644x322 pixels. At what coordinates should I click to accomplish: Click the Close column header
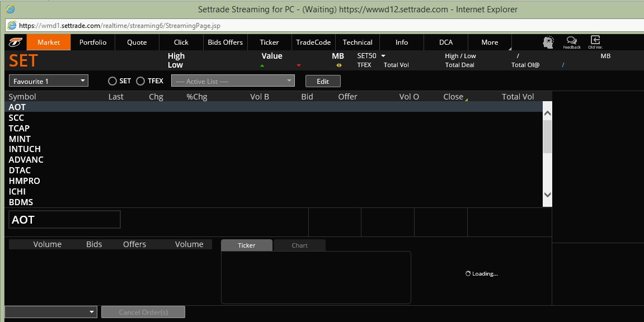[x=453, y=96]
